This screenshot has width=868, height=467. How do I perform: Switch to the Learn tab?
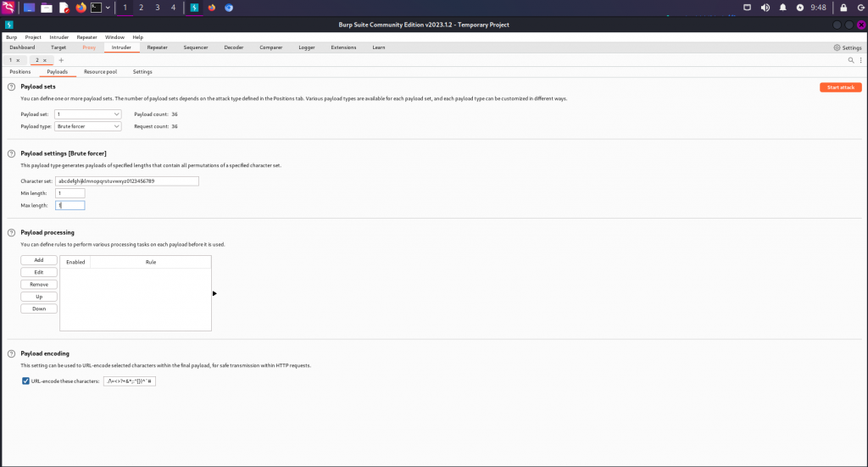click(x=379, y=47)
